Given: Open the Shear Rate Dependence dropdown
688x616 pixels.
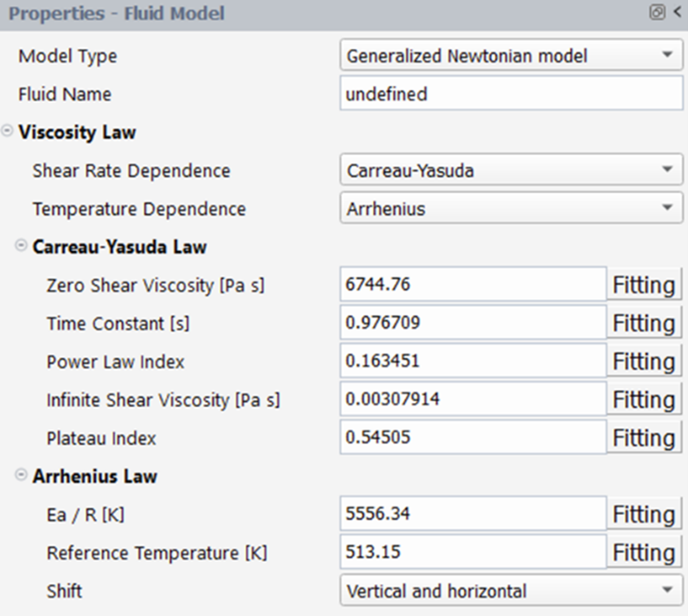Looking at the screenshot, I should click(x=511, y=170).
